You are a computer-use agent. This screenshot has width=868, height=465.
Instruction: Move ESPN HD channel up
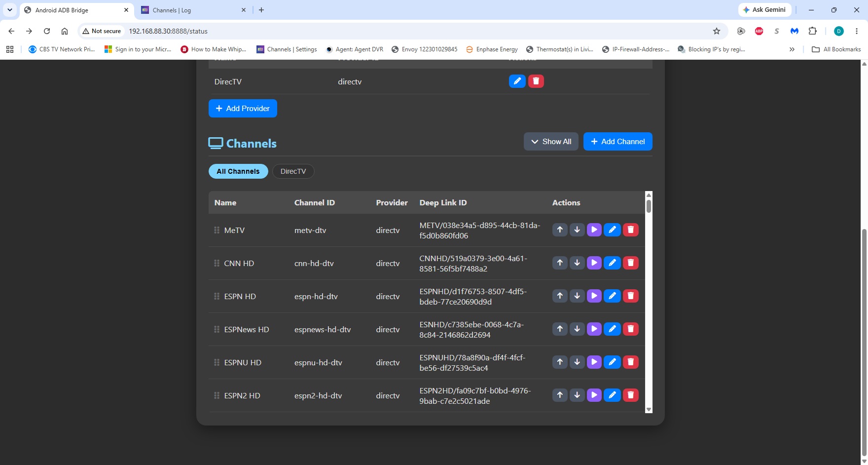point(560,296)
